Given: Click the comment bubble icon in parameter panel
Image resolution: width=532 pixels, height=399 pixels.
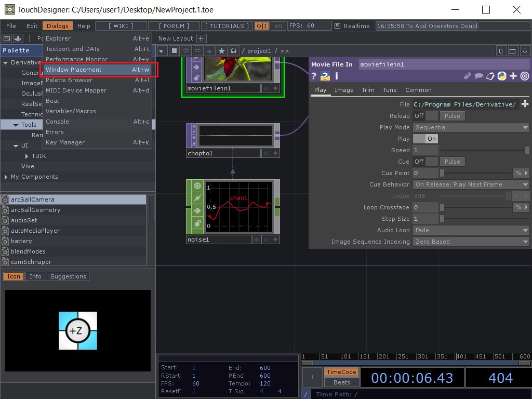Looking at the screenshot, I should pos(479,76).
